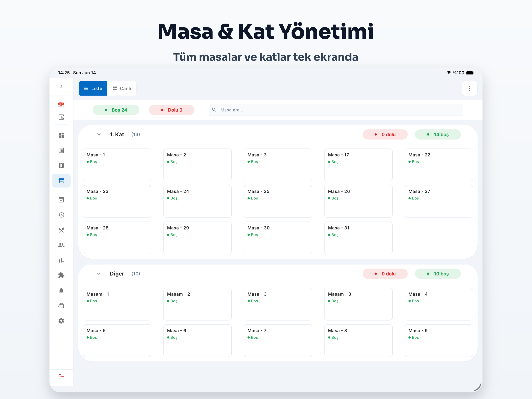532x399 pixels.
Task: Open the fork and spoon menu icon
Action: [x=61, y=230]
